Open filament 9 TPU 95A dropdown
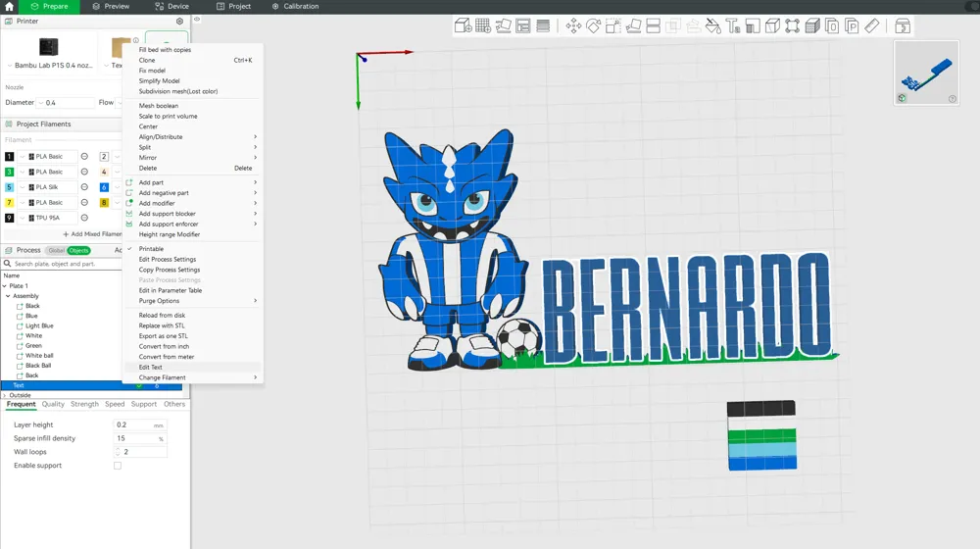The height and width of the screenshot is (549, 980). point(47,218)
